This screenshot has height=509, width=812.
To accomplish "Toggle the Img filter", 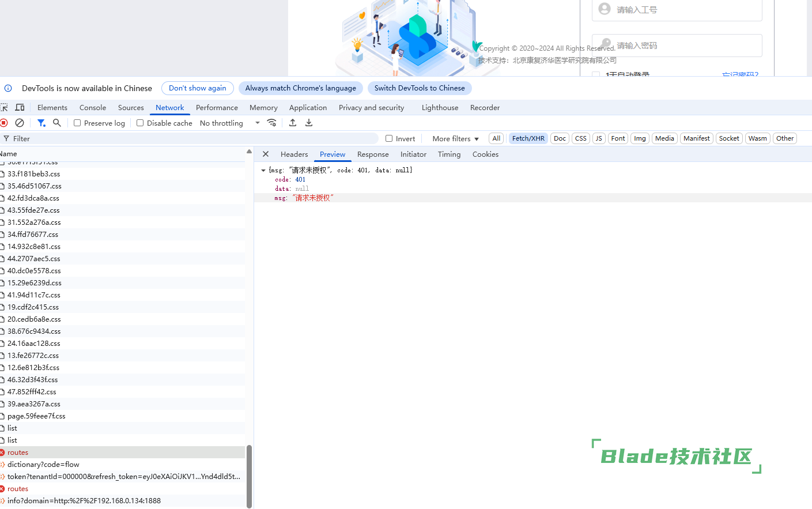I will coord(640,138).
